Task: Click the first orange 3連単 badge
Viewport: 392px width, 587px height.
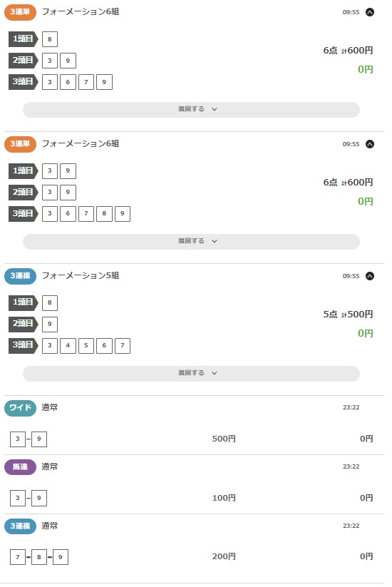Action: click(x=20, y=12)
